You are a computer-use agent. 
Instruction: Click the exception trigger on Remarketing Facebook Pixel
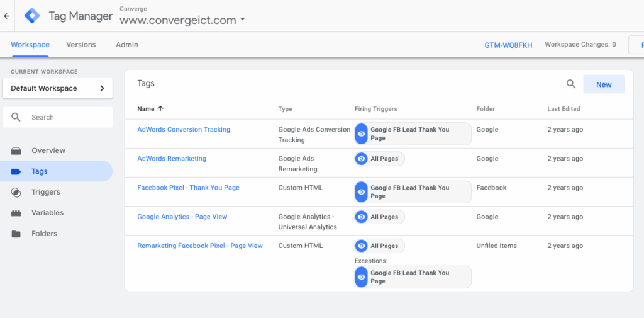[x=413, y=277]
